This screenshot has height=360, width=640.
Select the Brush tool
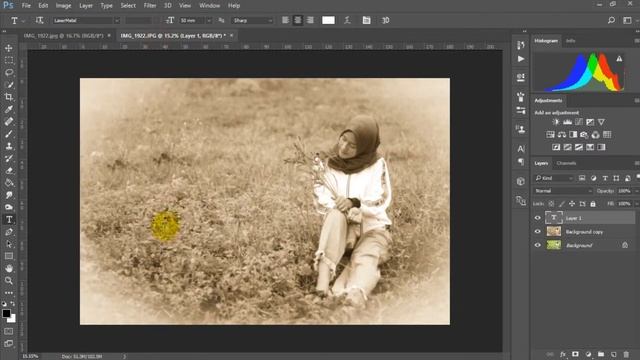[x=9, y=134]
